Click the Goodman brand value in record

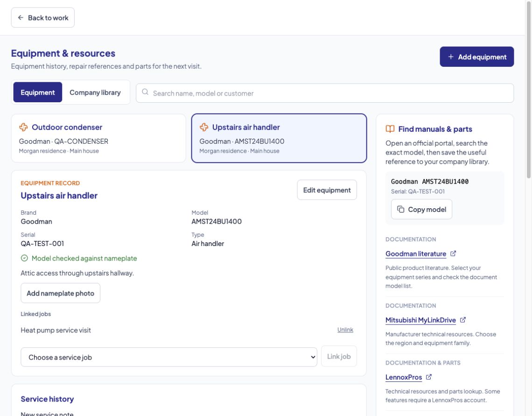(x=36, y=222)
